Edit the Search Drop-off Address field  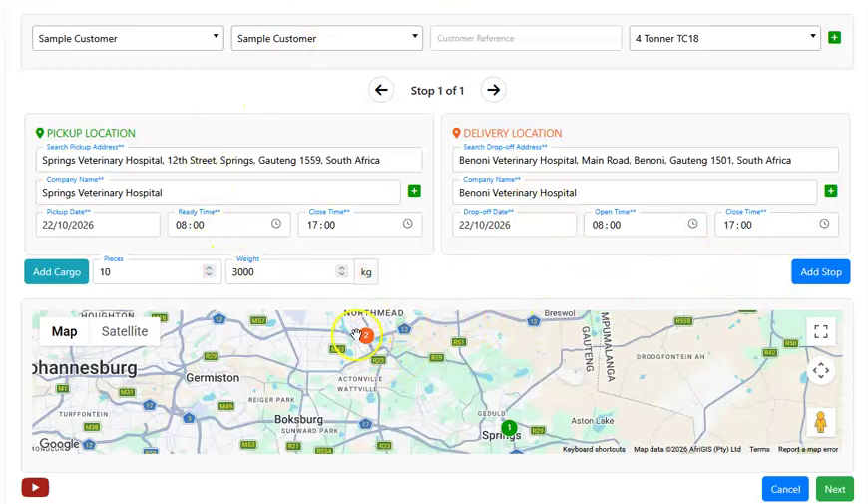tap(646, 160)
